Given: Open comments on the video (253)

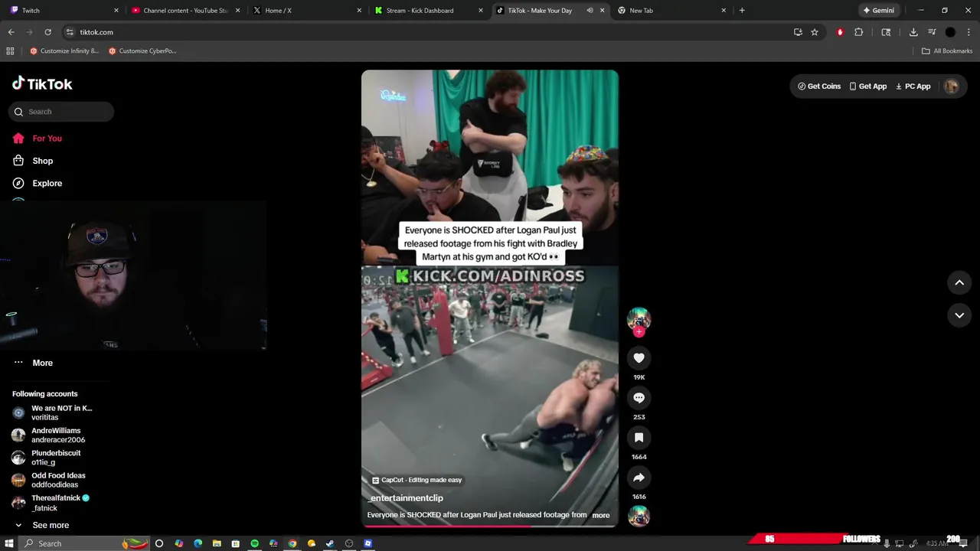Looking at the screenshot, I should 639,398.
